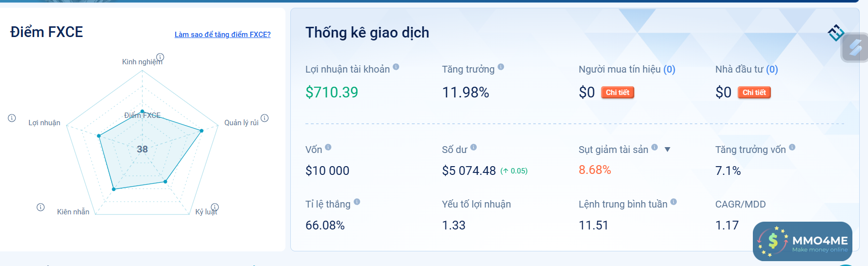Open the floating gray side widget icon
The height and width of the screenshot is (266, 868).
855,48
